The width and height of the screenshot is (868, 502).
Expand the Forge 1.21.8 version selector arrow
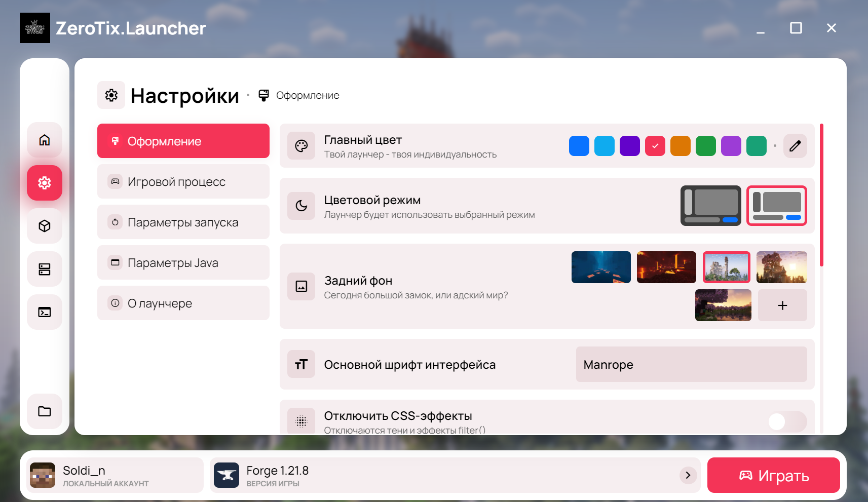[x=688, y=475]
